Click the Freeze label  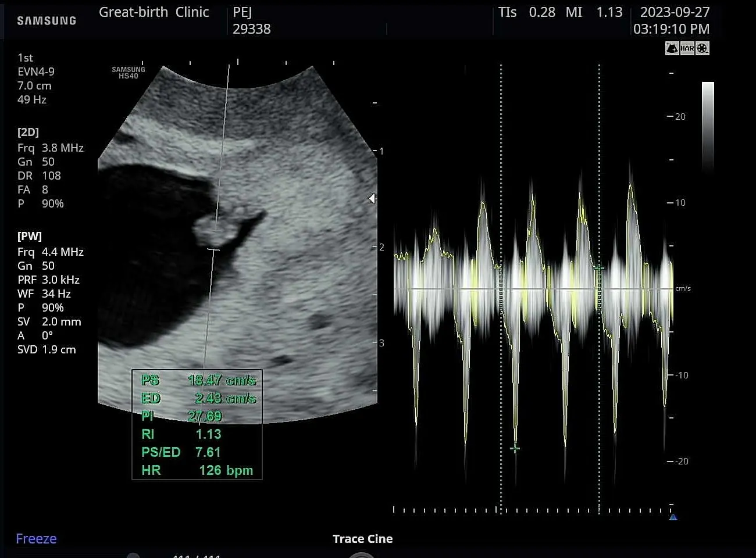tap(36, 539)
